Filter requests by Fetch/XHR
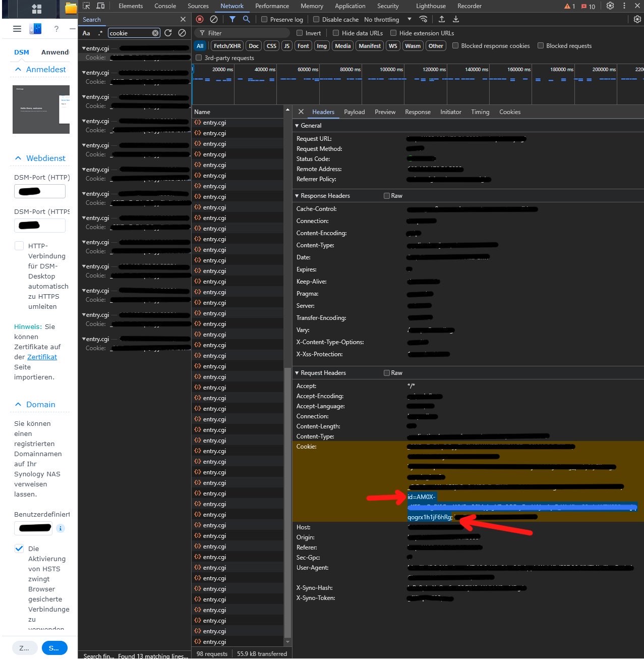The image size is (644, 659). 227,46
